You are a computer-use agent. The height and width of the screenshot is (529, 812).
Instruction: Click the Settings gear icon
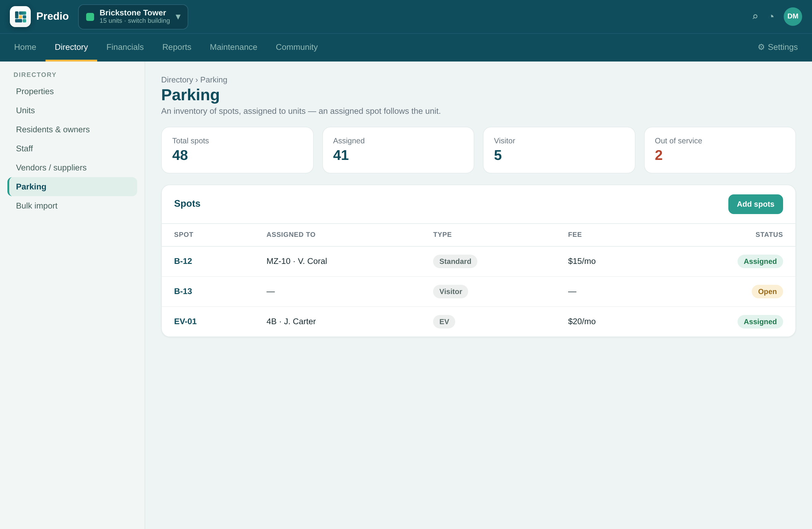[x=761, y=47]
